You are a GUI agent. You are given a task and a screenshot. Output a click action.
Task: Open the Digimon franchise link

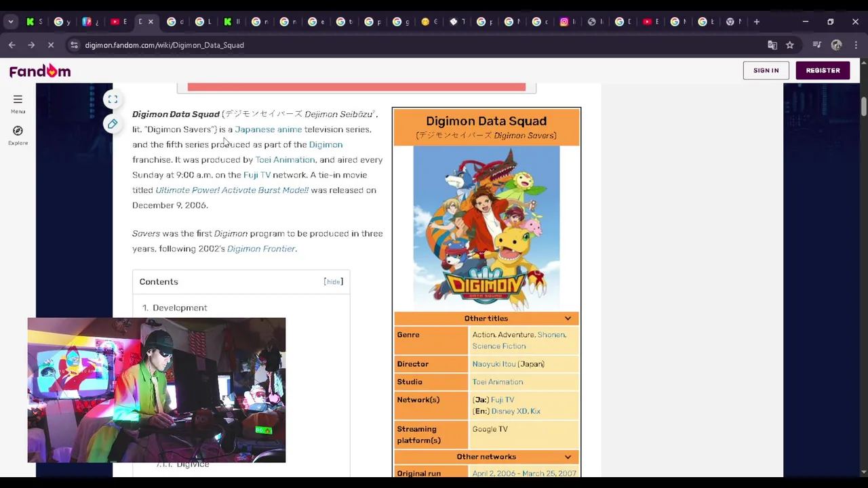click(x=325, y=144)
